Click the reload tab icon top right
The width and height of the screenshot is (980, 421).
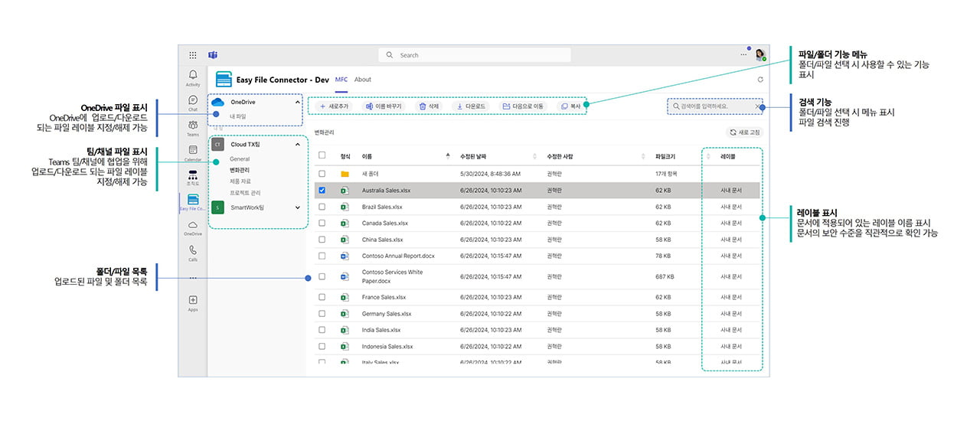pos(760,80)
